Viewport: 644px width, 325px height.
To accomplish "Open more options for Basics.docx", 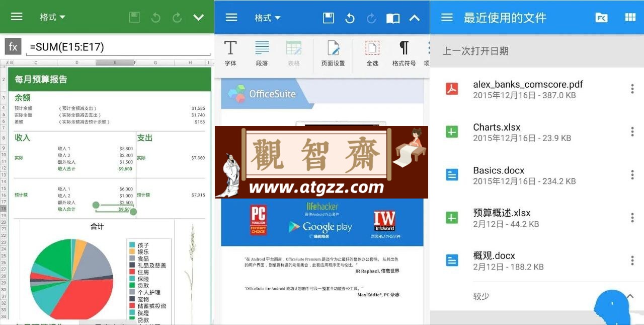I will pyautogui.click(x=632, y=175).
